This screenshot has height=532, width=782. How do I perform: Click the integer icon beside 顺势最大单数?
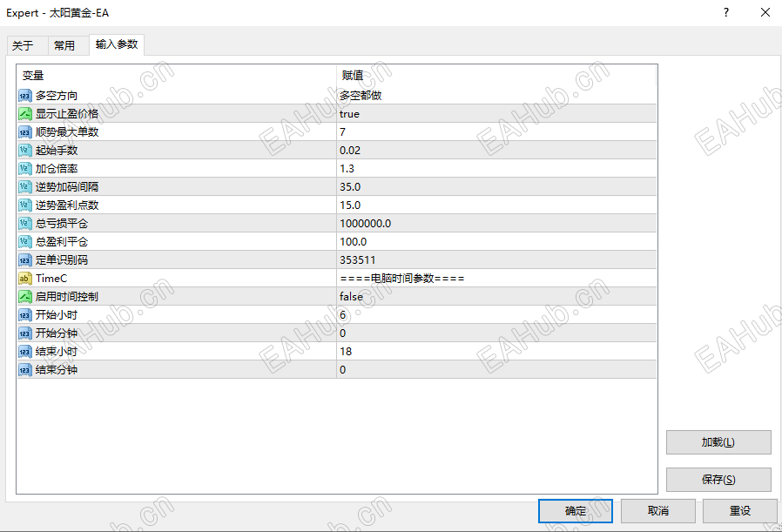(25, 132)
